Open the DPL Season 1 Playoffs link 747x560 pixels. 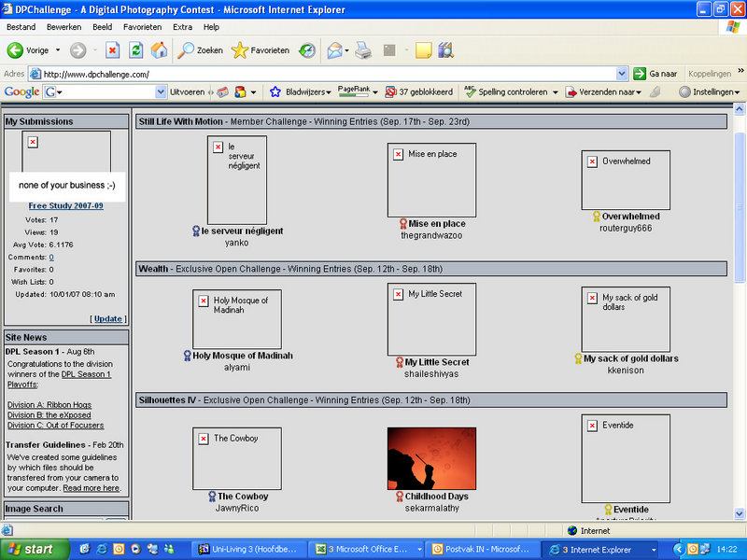[x=59, y=379]
